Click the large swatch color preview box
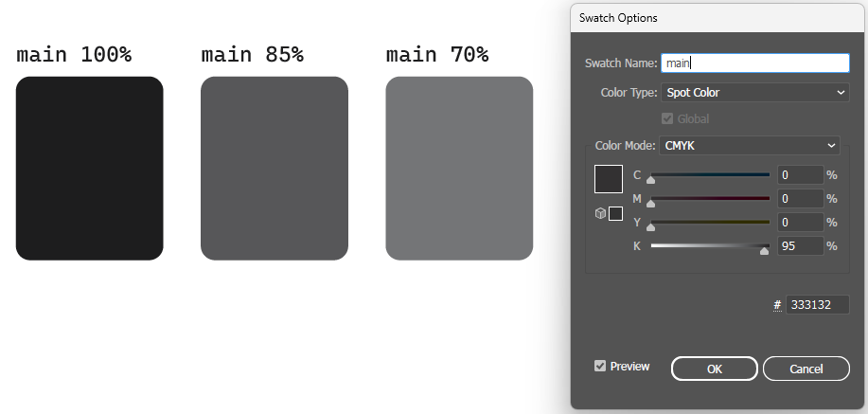This screenshot has height=414, width=868. (x=609, y=179)
